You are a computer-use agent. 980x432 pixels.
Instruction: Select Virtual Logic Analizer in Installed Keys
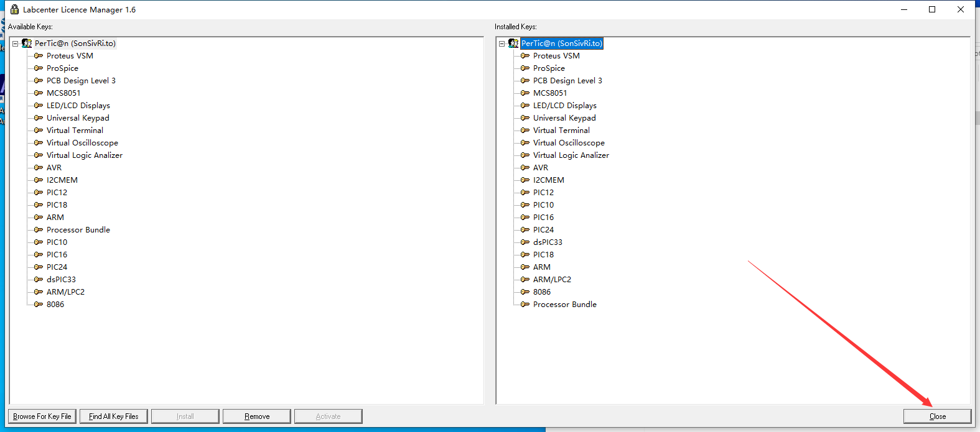coord(571,155)
